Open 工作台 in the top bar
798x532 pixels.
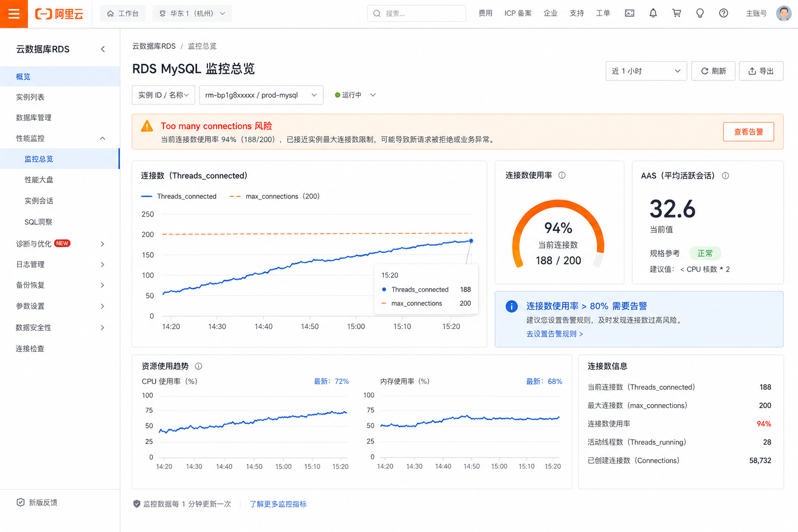[123, 14]
